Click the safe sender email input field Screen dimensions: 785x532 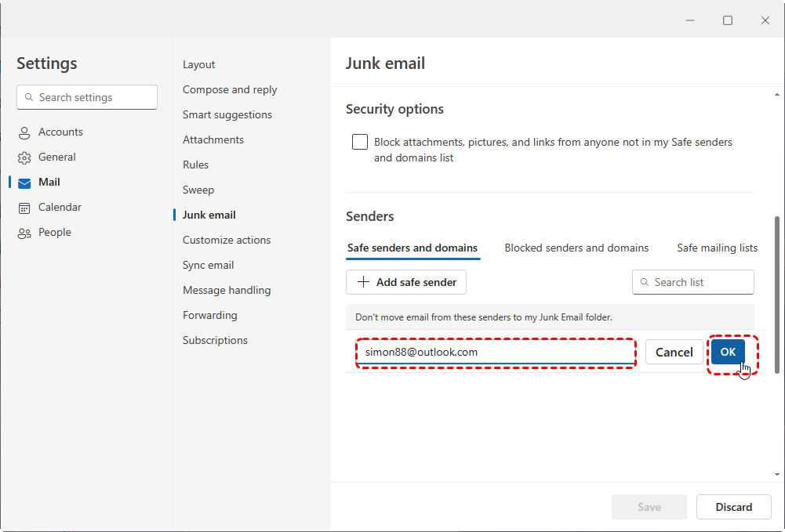496,352
